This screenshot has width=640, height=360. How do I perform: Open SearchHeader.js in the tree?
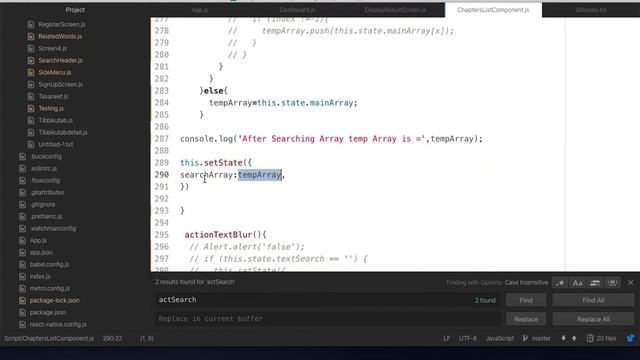point(60,60)
